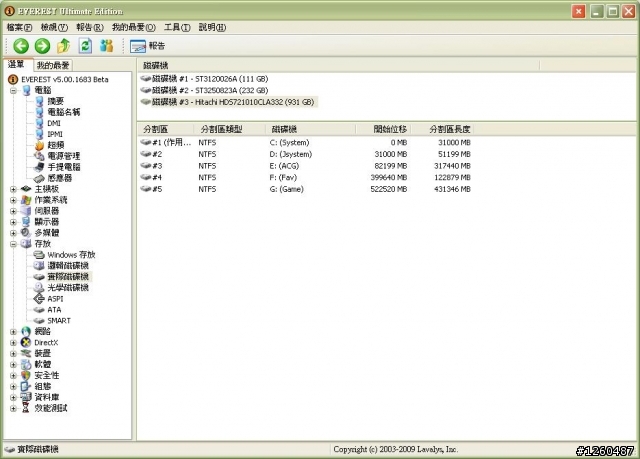640x459 pixels.
Task: Expand the 裝置 tree node
Action: point(13,354)
